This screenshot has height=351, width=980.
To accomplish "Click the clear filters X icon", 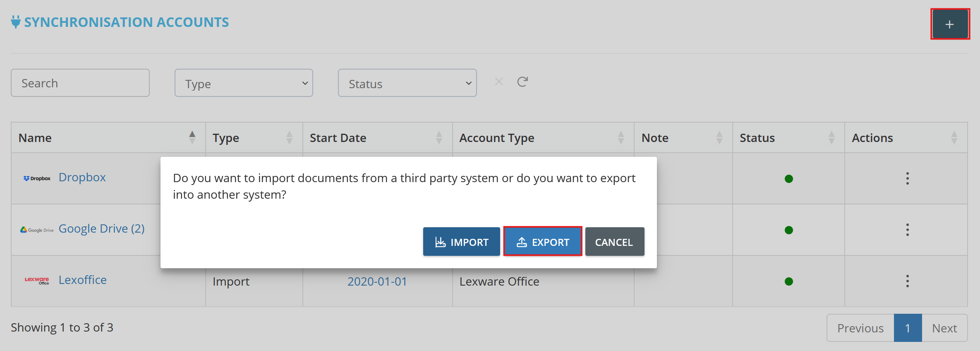I will pos(499,82).
